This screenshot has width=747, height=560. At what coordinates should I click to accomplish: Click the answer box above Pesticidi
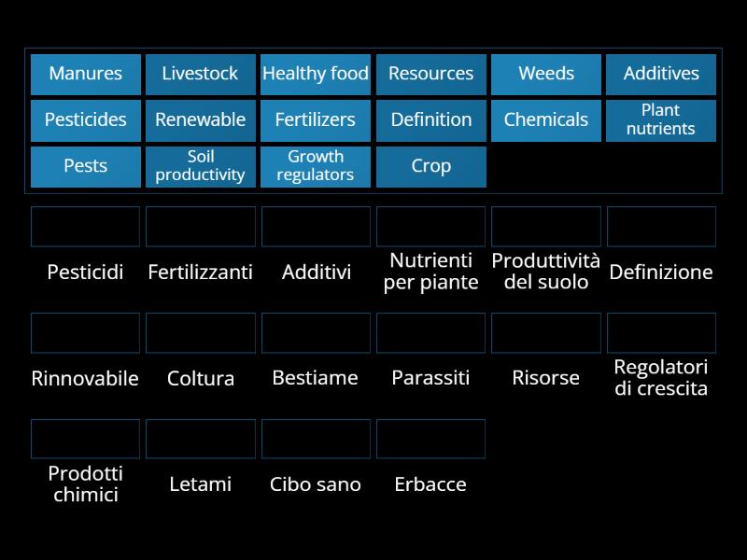coord(85,226)
